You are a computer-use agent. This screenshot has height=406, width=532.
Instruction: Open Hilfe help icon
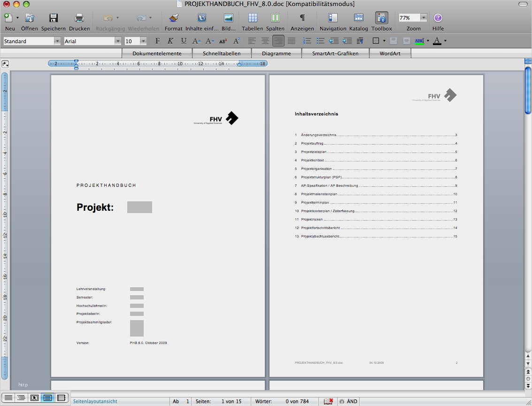(x=438, y=18)
